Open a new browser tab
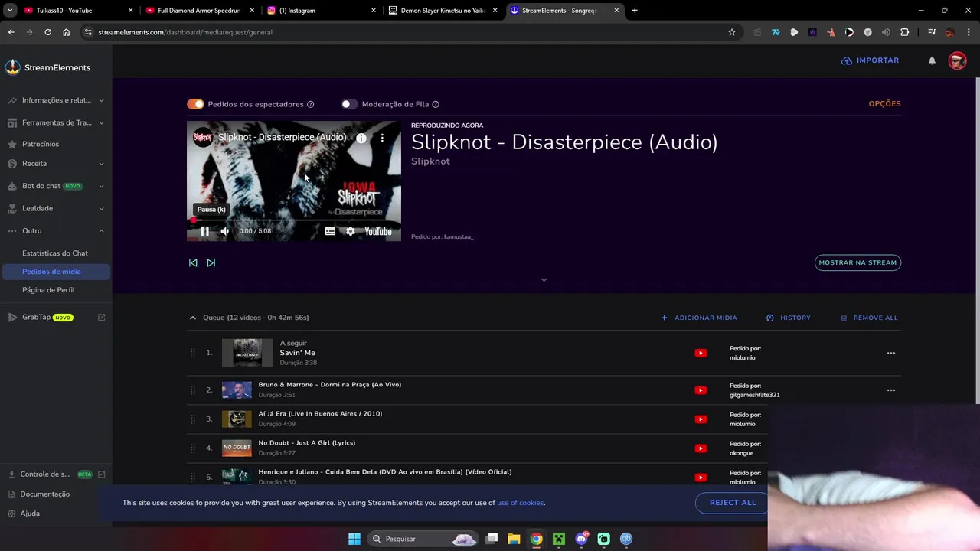The height and width of the screenshot is (551, 980). pos(635,11)
